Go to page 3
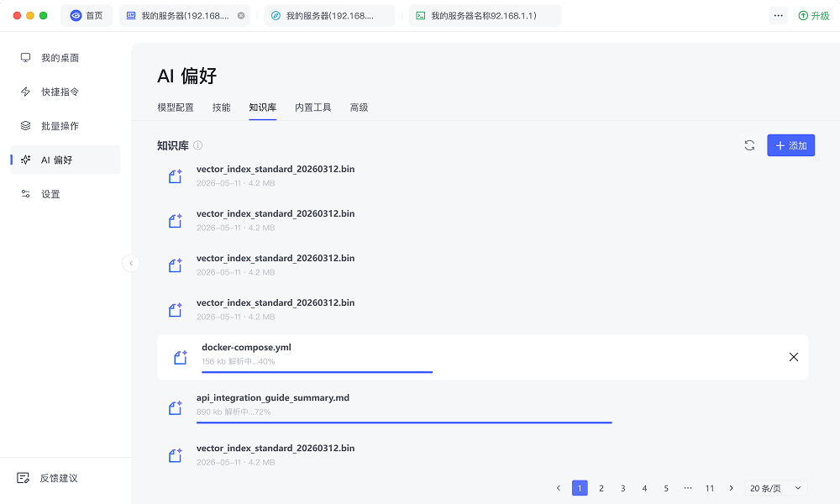This screenshot has width=840, height=504. click(623, 488)
